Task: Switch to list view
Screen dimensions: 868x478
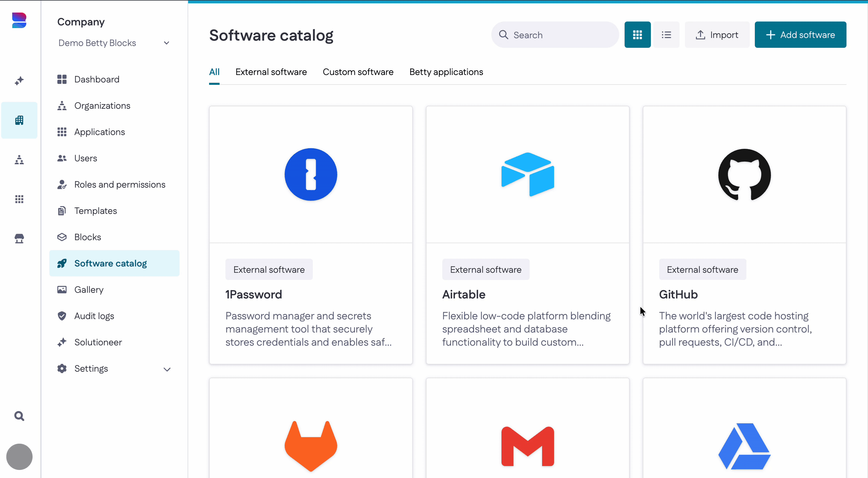Action: (x=666, y=35)
